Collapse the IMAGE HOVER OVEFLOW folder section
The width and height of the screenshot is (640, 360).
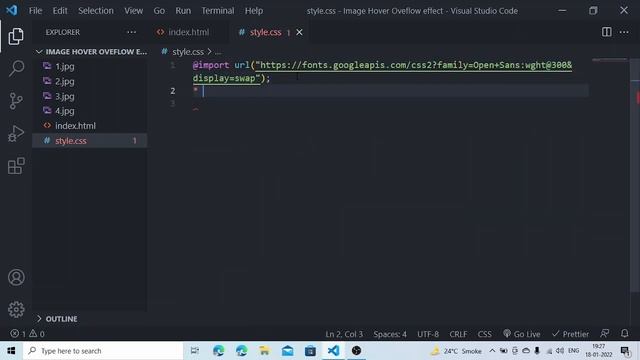point(91,52)
